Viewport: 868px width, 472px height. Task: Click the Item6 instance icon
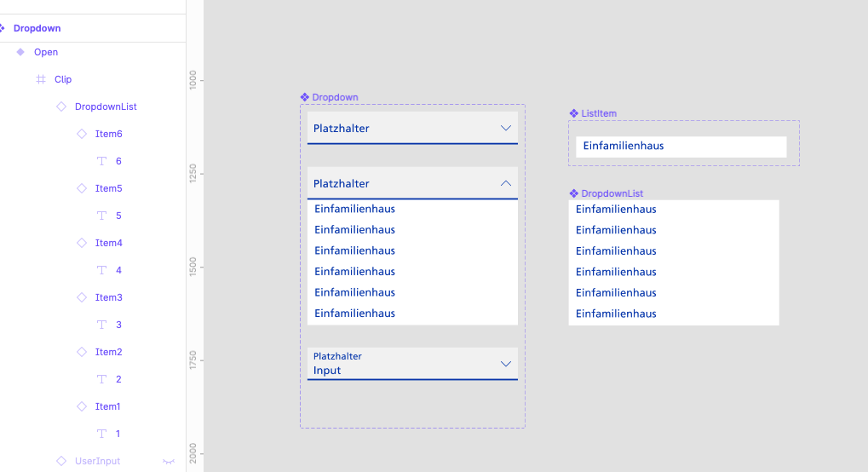[x=82, y=134]
